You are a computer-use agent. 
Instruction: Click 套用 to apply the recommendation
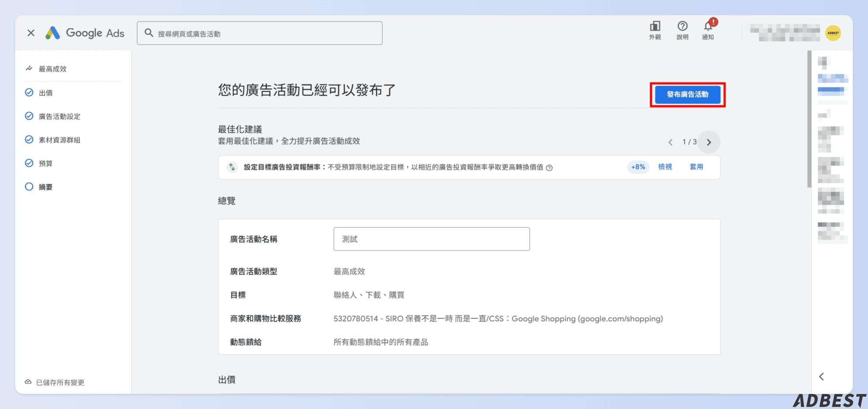pos(696,167)
